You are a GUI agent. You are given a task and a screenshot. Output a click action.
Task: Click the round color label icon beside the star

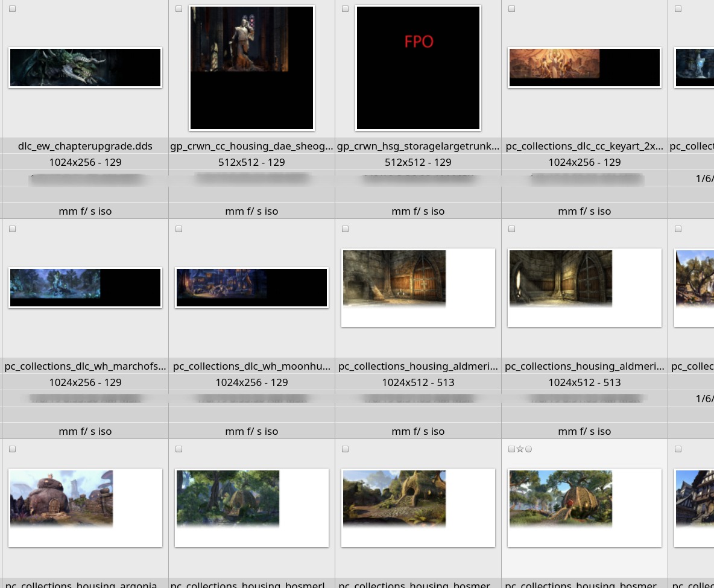pyautogui.click(x=529, y=449)
